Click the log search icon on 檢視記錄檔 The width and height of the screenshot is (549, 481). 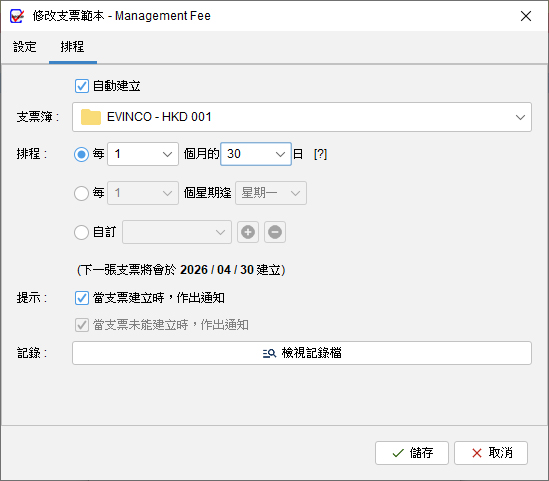269,353
